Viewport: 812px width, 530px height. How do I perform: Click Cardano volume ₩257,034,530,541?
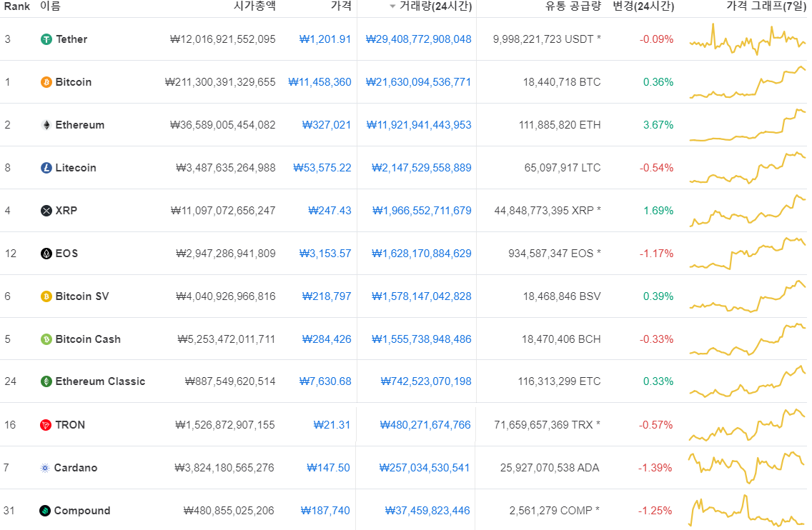(424, 468)
